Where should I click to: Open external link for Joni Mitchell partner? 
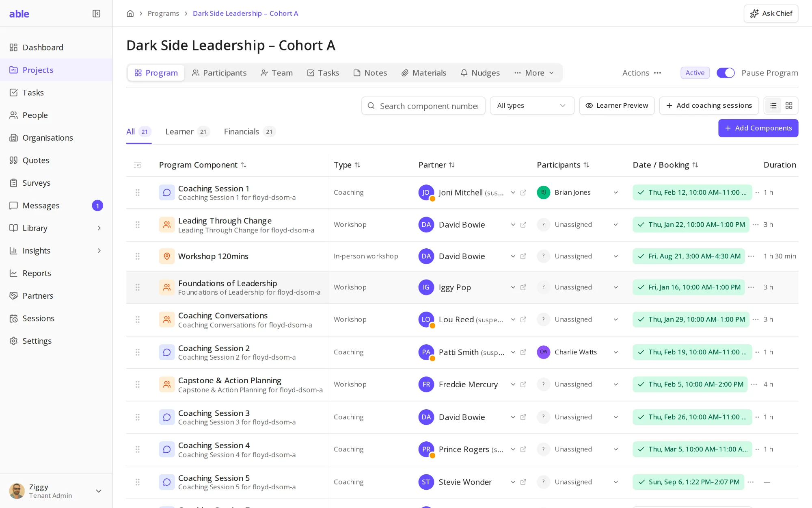coord(523,193)
